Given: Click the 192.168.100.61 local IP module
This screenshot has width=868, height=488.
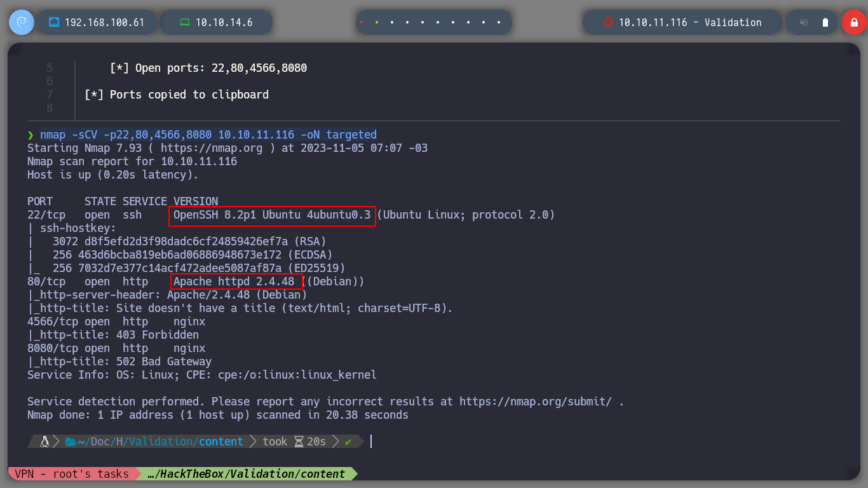Looking at the screenshot, I should coord(97,22).
